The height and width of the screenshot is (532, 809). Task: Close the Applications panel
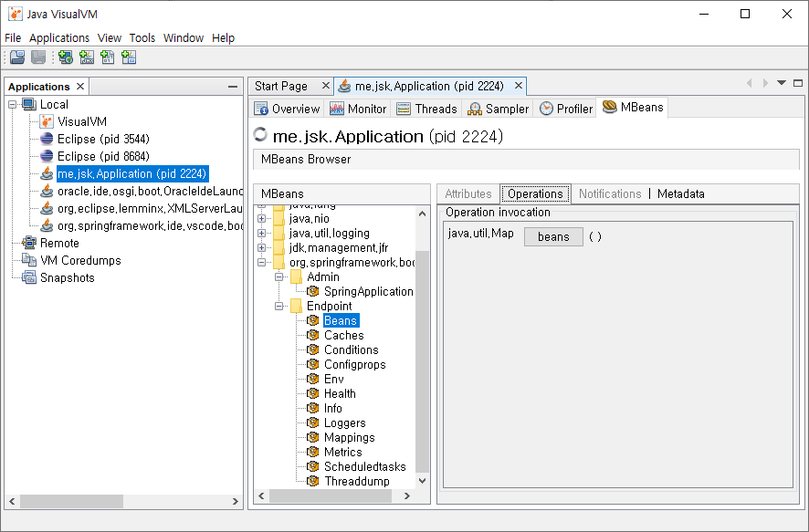[80, 86]
